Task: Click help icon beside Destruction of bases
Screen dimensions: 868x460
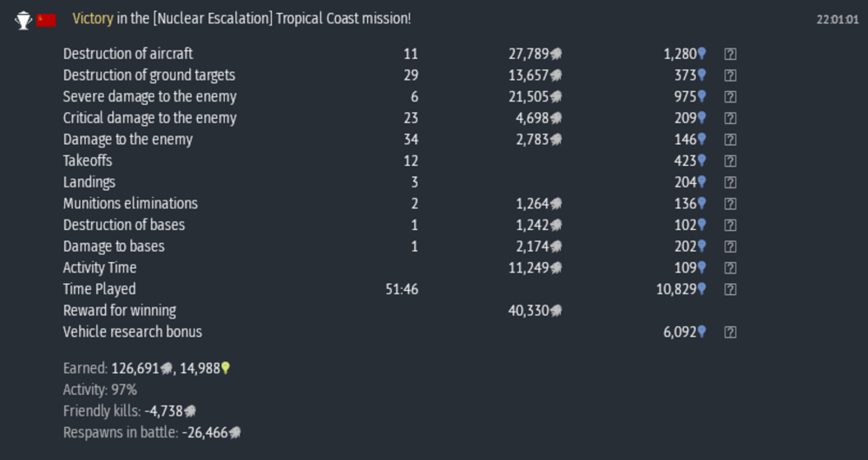Action: point(730,225)
